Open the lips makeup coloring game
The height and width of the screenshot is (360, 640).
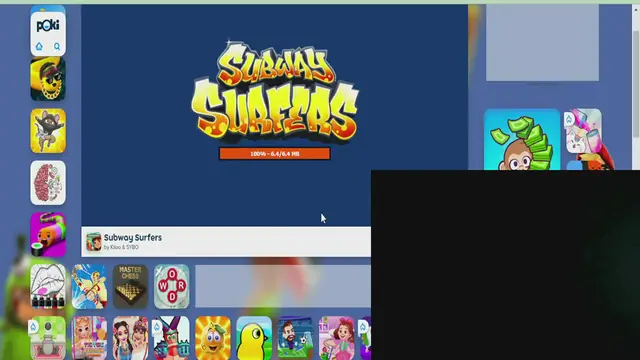pos(48,286)
